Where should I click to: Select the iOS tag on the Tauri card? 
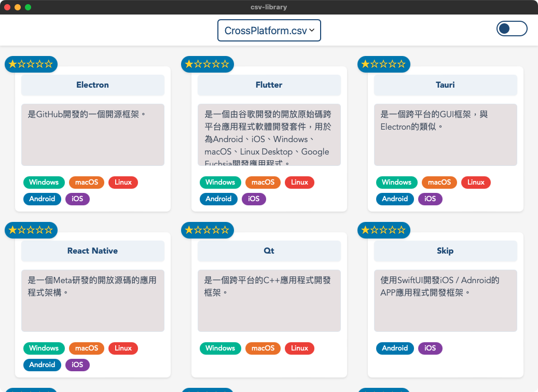pyautogui.click(x=430, y=199)
